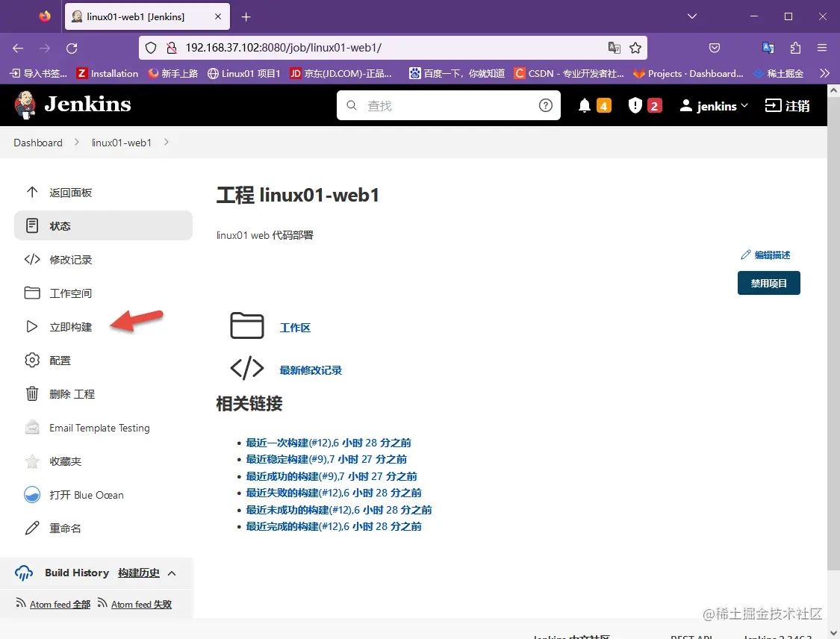Click the 编辑描述 link
840x639 pixels.
coord(765,255)
